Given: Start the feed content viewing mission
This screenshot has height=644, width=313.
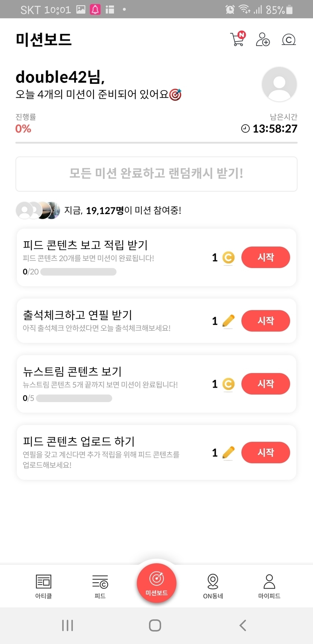Looking at the screenshot, I should (265, 257).
